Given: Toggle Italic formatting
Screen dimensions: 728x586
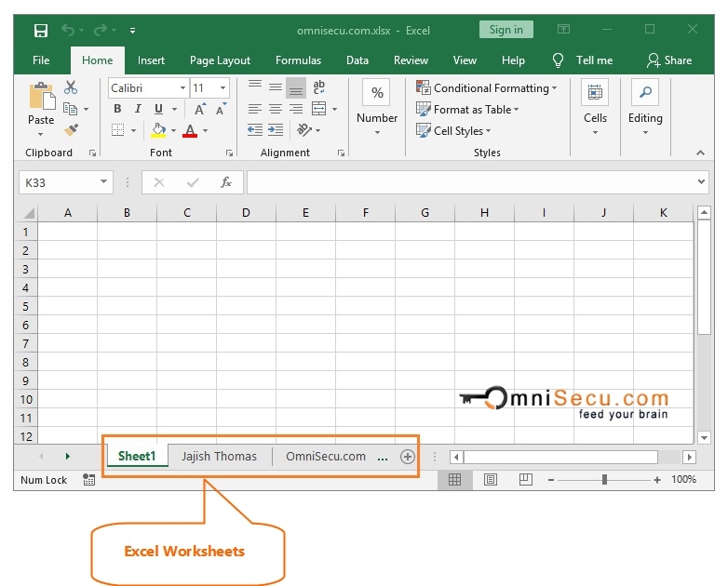Looking at the screenshot, I should (138, 109).
